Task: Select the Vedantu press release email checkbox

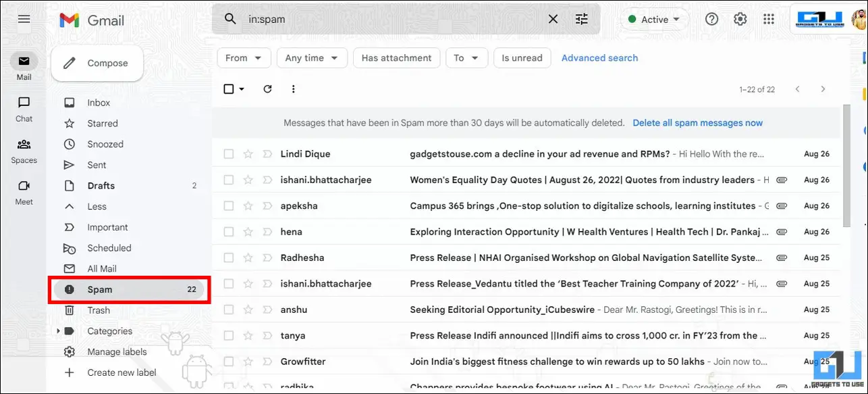Action: 229,284
